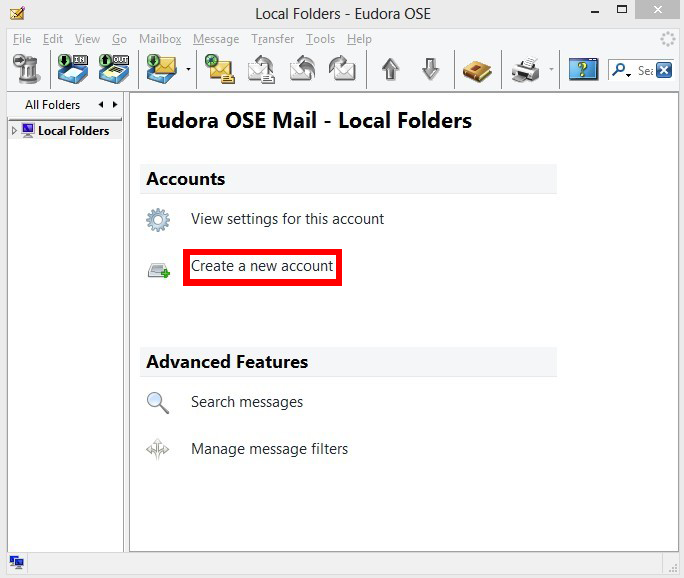The height and width of the screenshot is (578, 684).
Task: Open the Transfer menu
Action: pos(273,39)
